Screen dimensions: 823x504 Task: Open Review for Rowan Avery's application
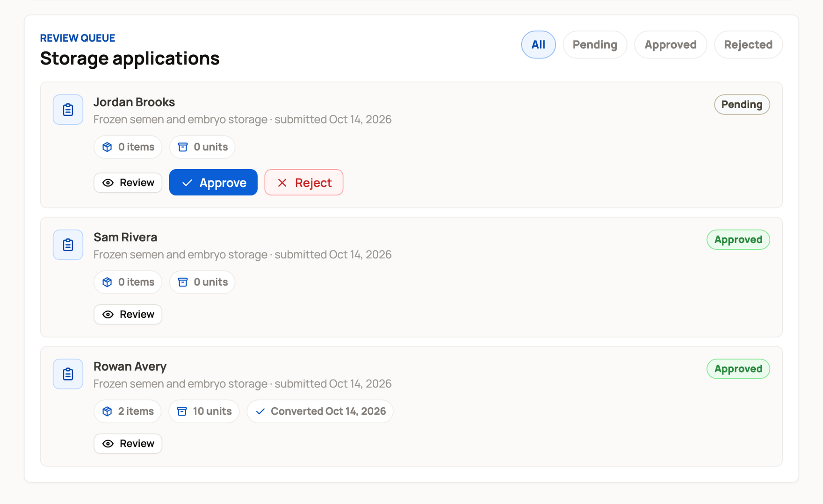point(128,443)
